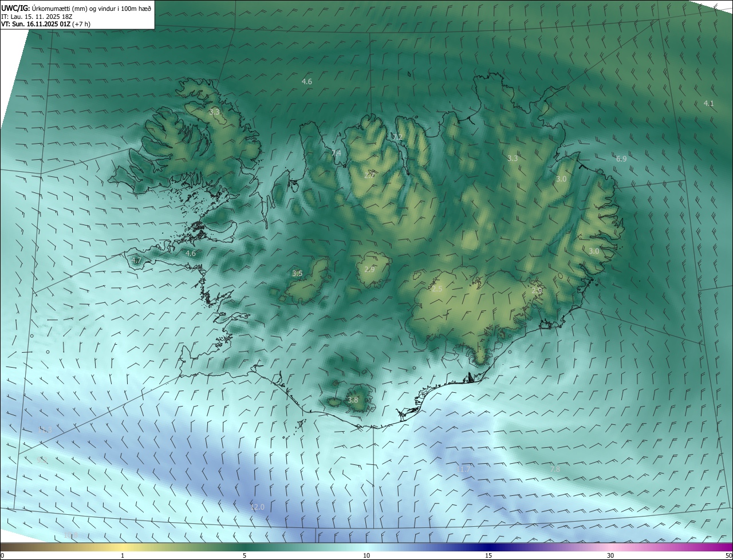Screen dimensions: 733x560
Task: Click the 3.5 value on Langjökull glacier
Action: point(297,274)
